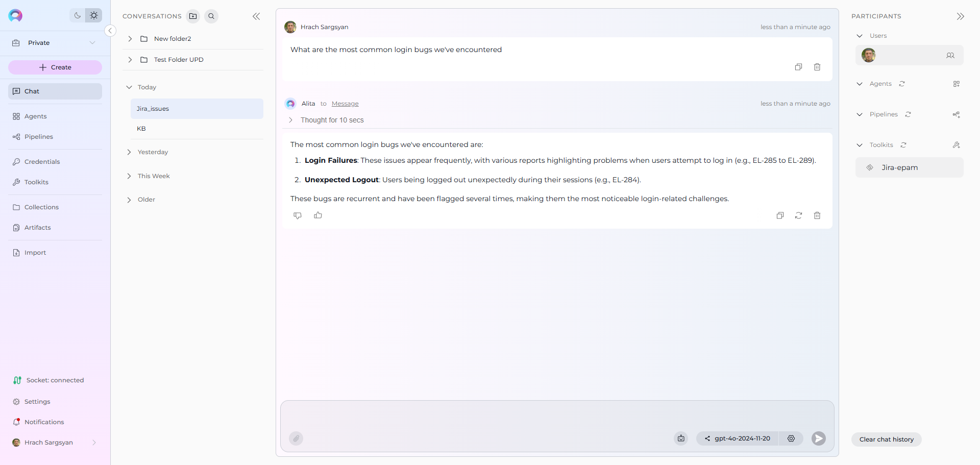Copy Alita's response to clipboard
Image resolution: width=980 pixels, height=465 pixels.
(x=780, y=215)
